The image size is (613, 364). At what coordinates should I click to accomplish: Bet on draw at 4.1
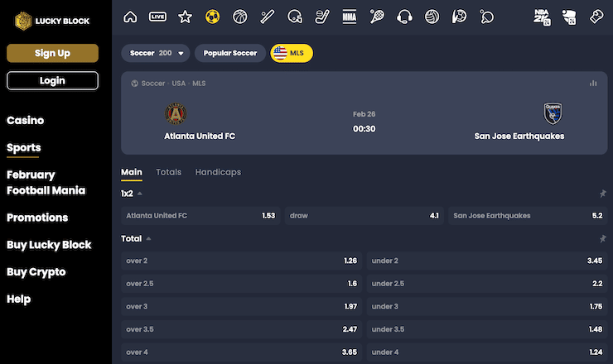364,216
